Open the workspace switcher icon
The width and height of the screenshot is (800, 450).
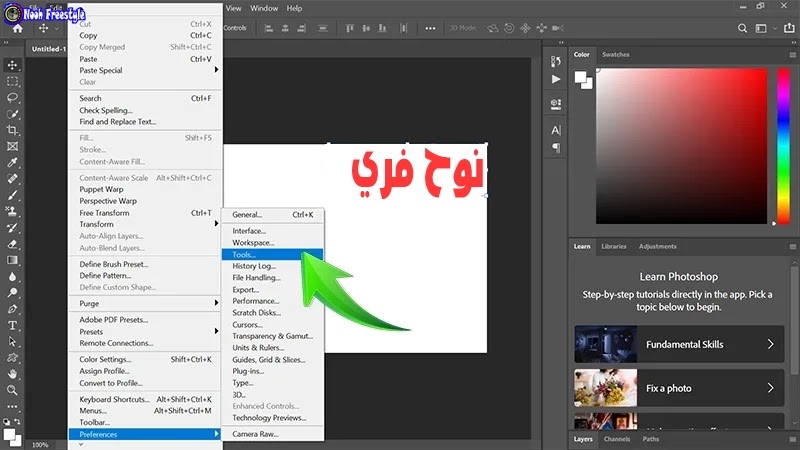tap(761, 29)
